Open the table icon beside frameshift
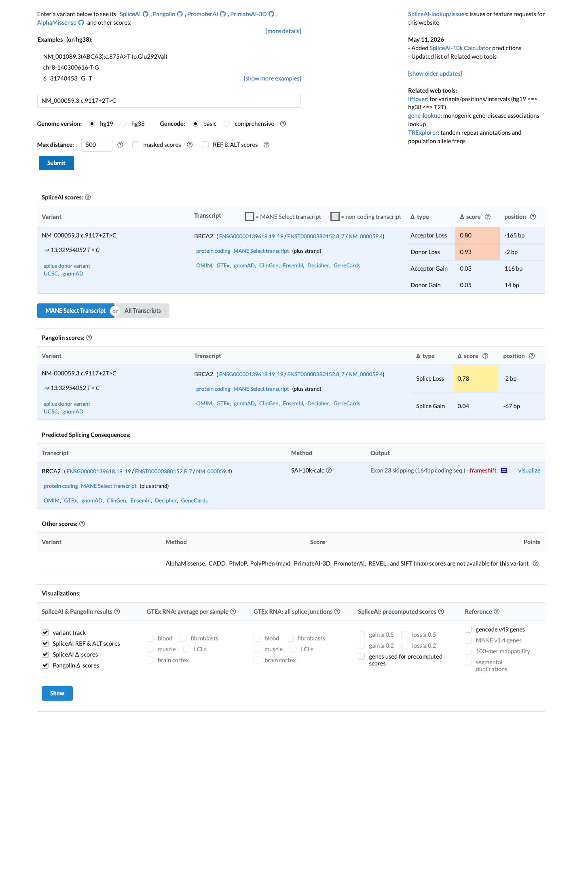The width and height of the screenshot is (588, 890). 504,470
